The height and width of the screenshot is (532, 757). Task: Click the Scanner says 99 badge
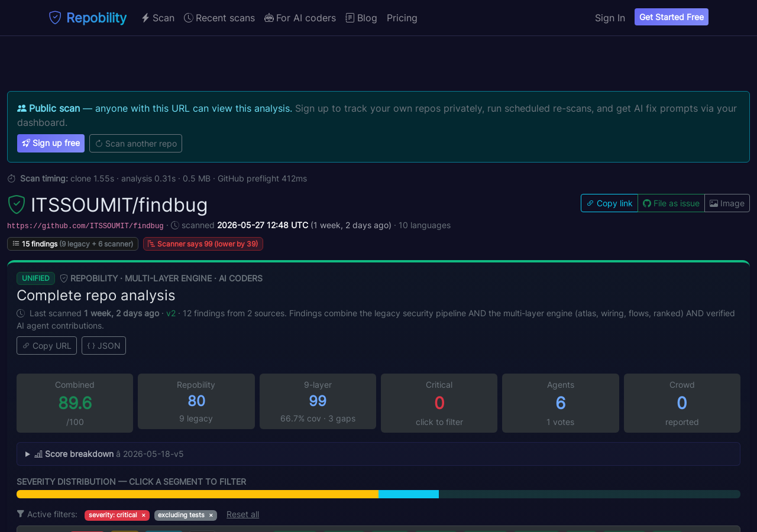click(203, 244)
